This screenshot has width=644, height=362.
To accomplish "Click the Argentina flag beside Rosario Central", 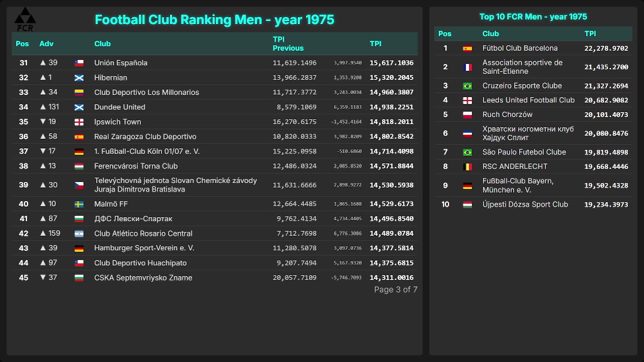I will [x=79, y=233].
